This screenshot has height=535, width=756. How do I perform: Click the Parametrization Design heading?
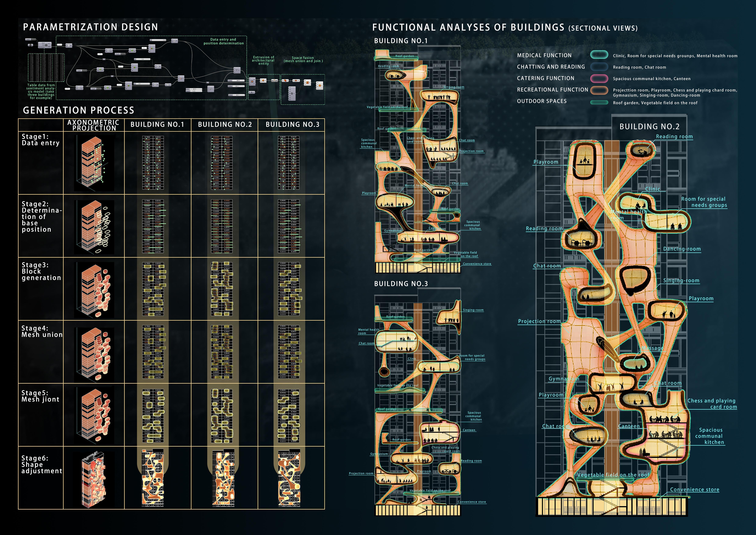coord(91,27)
